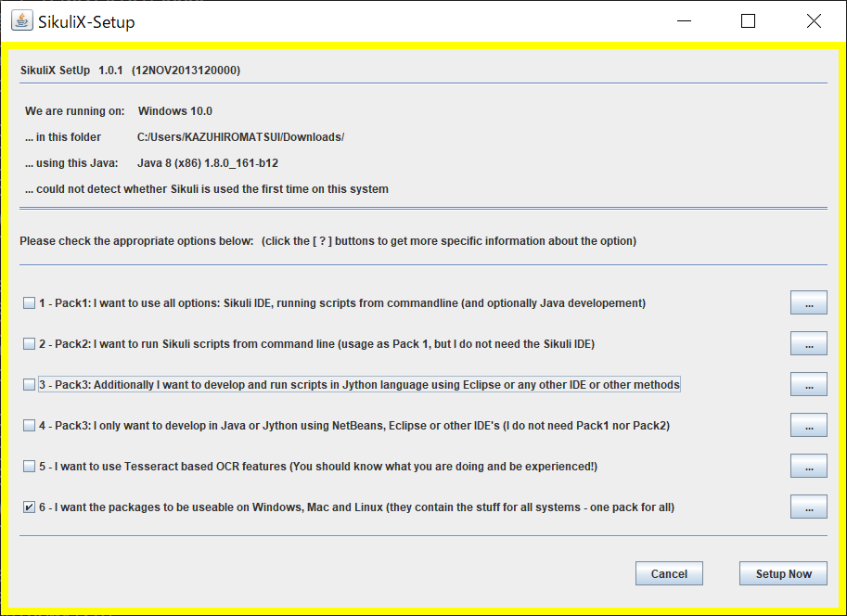The width and height of the screenshot is (847, 616).
Task: Click the Cancel button
Action: point(669,573)
